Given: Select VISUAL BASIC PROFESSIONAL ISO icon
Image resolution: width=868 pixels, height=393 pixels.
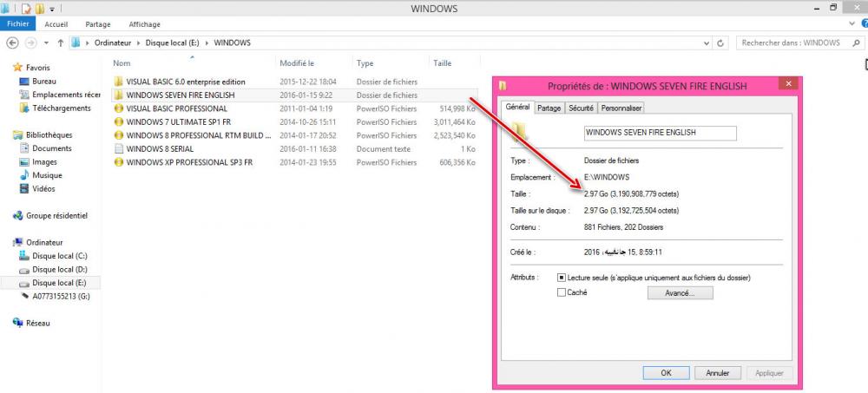Looking at the screenshot, I should pos(118,108).
